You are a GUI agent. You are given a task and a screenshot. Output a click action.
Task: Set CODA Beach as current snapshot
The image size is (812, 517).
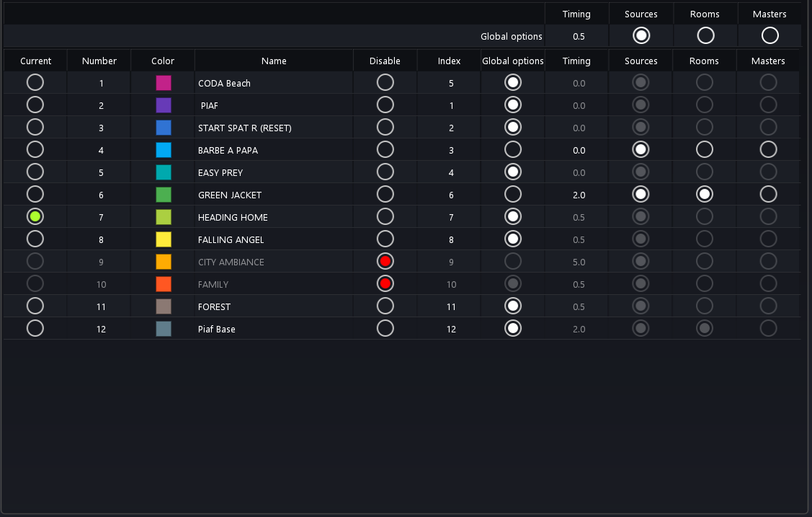(x=35, y=83)
